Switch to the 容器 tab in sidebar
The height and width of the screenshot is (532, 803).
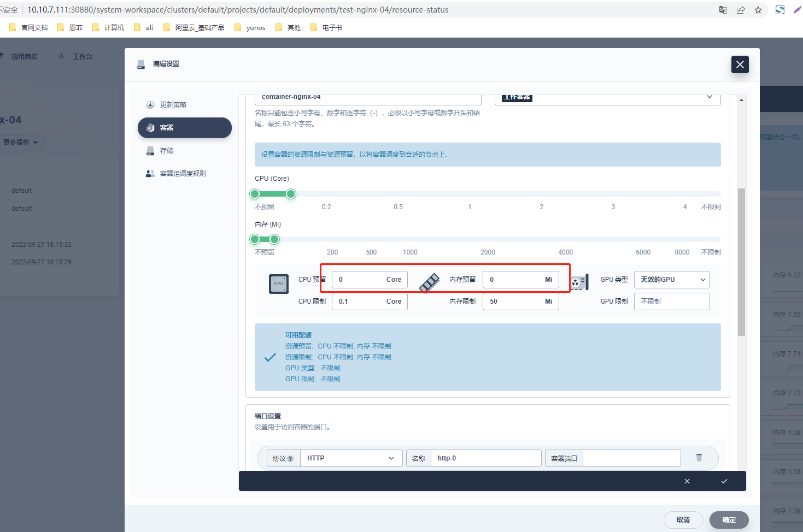184,127
